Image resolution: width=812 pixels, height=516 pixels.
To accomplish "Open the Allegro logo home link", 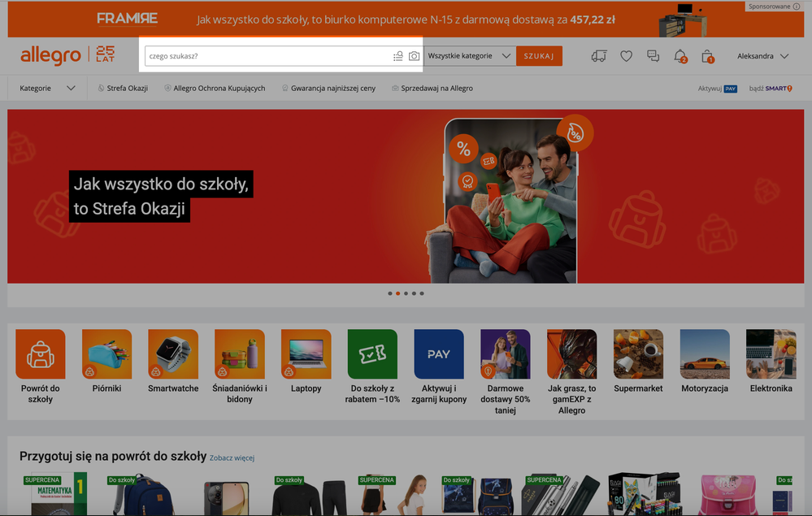I will tap(50, 55).
